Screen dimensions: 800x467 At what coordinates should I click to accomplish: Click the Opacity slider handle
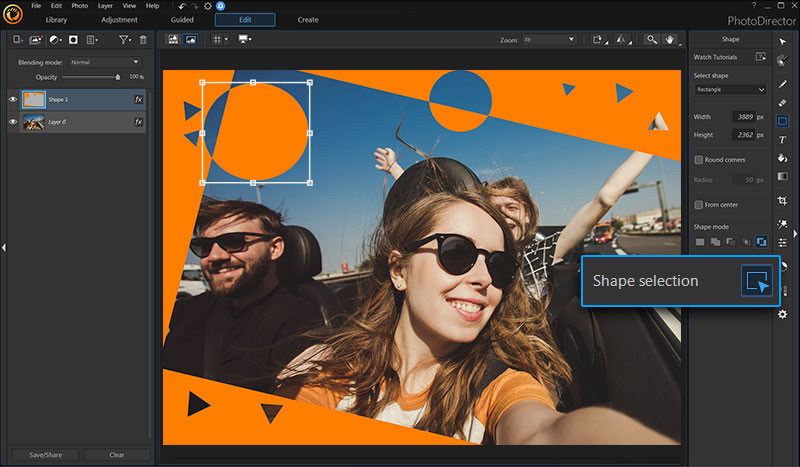(x=118, y=76)
